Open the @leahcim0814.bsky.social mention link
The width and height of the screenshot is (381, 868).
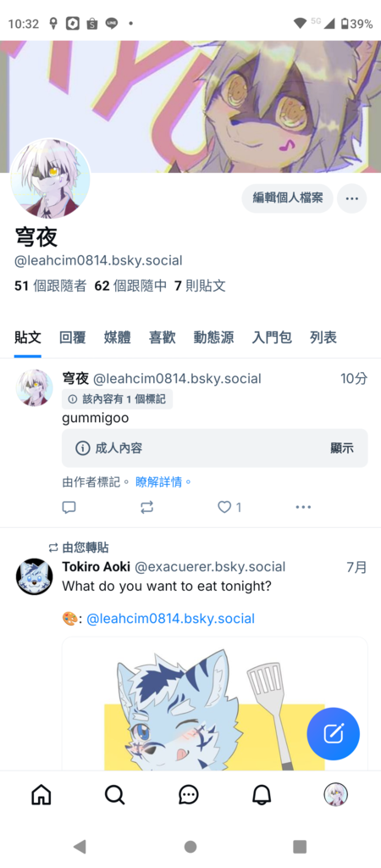(171, 618)
